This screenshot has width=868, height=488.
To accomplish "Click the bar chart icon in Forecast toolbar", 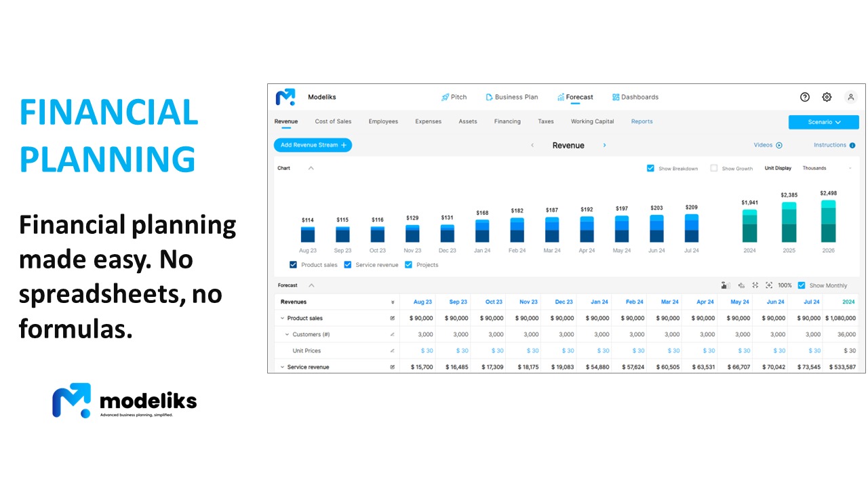I will pos(726,285).
